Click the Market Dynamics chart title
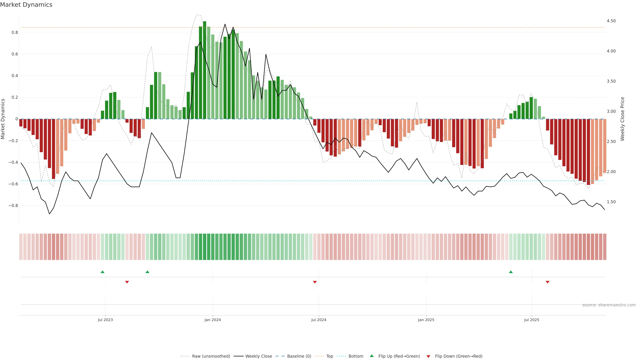644x362 pixels. (x=26, y=5)
